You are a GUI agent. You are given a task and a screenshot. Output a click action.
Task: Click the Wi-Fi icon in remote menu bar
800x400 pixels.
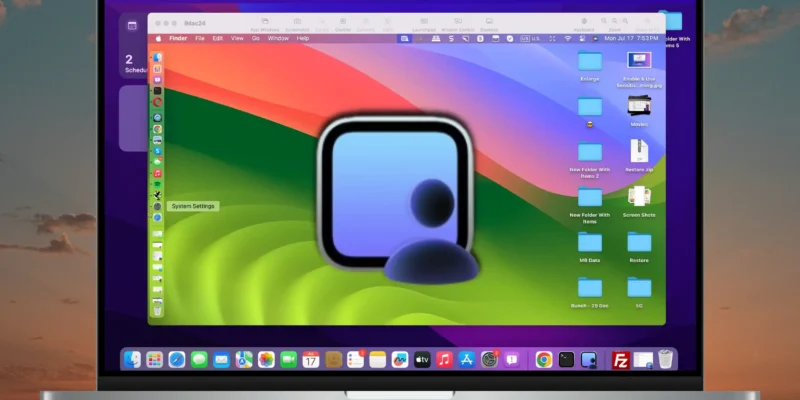click(567, 38)
